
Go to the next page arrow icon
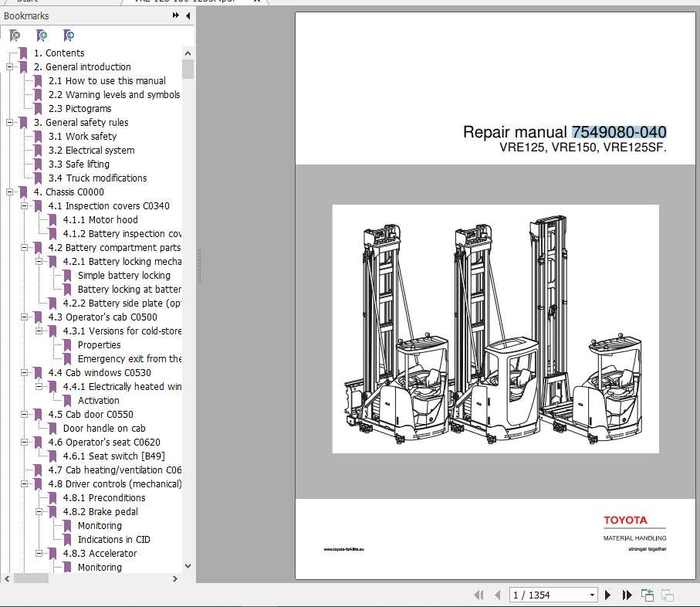607,595
